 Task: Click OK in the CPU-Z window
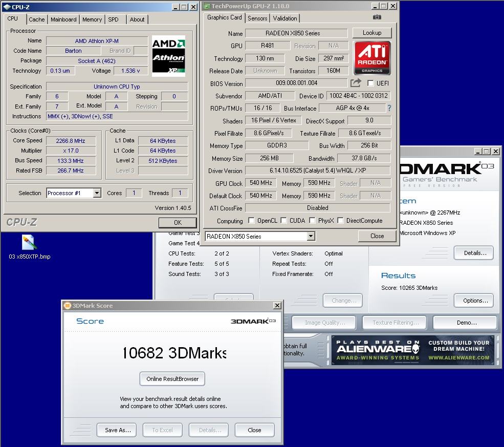[178, 223]
